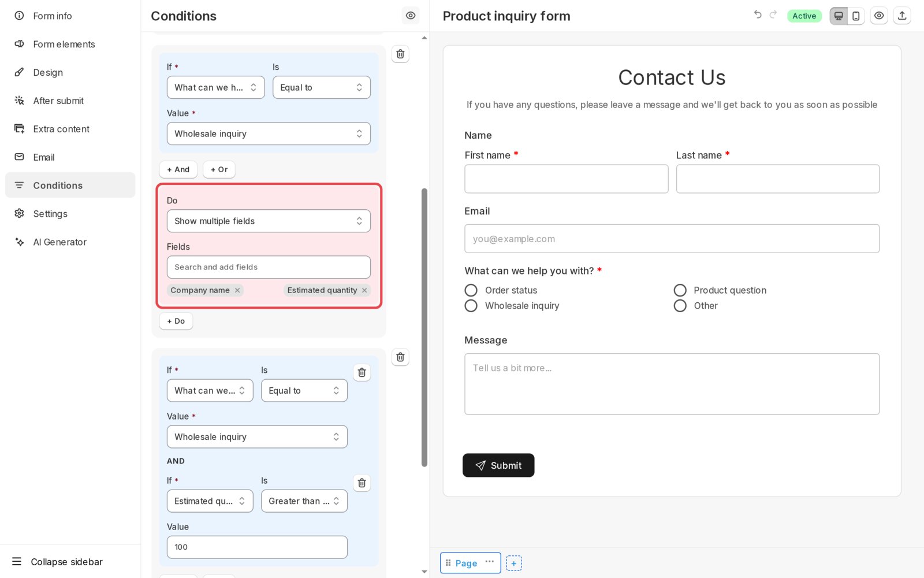Screen dimensions: 924x578
Task: Select the Other radio option
Action: [x=680, y=306]
